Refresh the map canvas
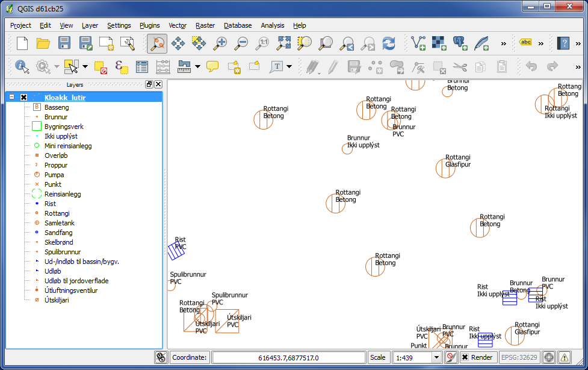The width and height of the screenshot is (588, 370). point(389,43)
